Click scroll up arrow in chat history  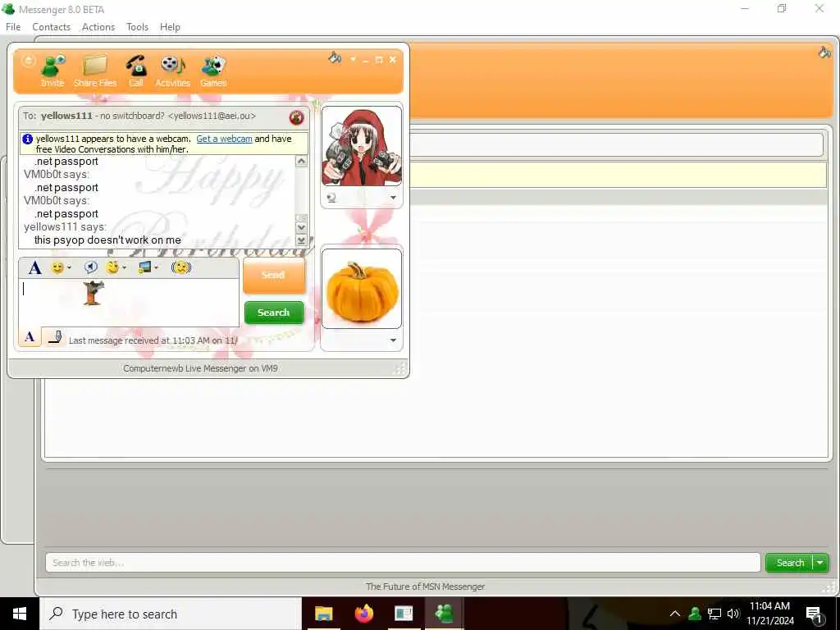pos(302,162)
